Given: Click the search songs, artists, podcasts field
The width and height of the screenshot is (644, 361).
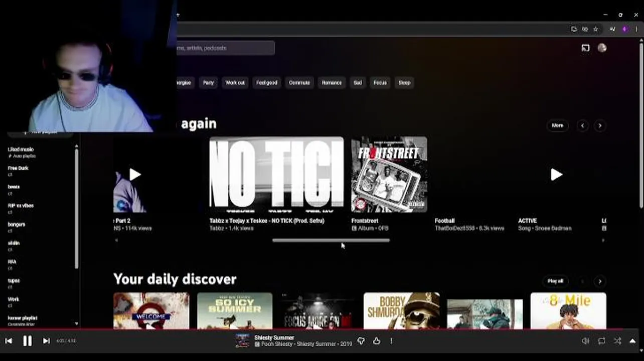Looking at the screenshot, I should (x=225, y=48).
